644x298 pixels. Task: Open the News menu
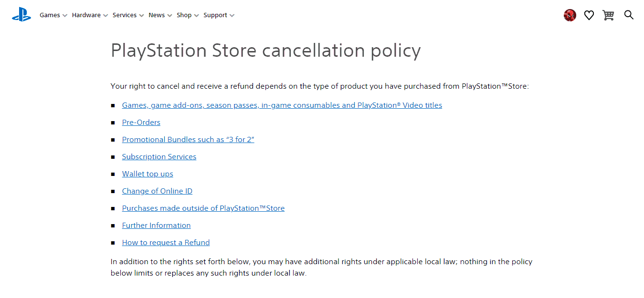coord(157,15)
